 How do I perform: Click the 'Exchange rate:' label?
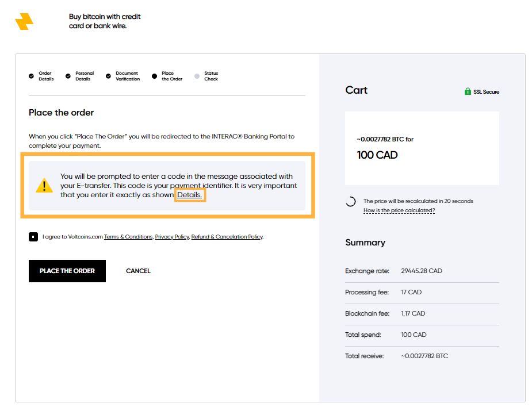pos(367,271)
